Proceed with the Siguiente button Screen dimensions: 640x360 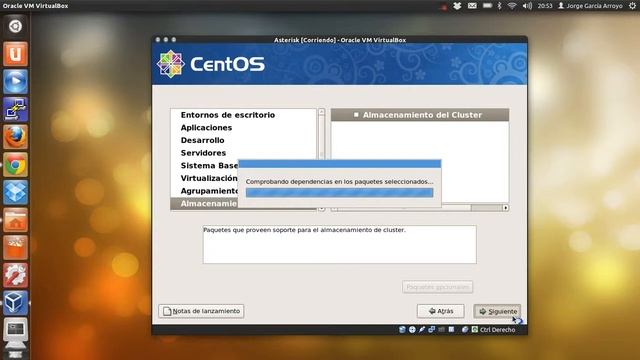point(497,311)
